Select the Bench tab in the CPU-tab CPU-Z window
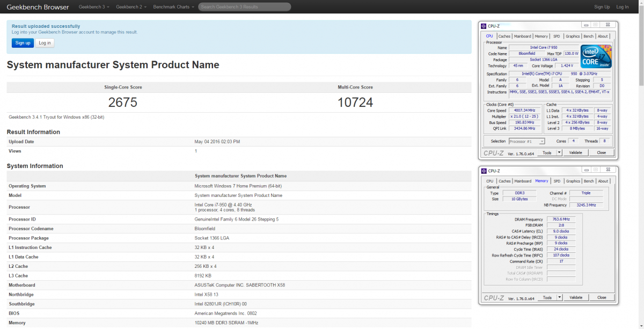The image size is (644, 329). pos(589,36)
